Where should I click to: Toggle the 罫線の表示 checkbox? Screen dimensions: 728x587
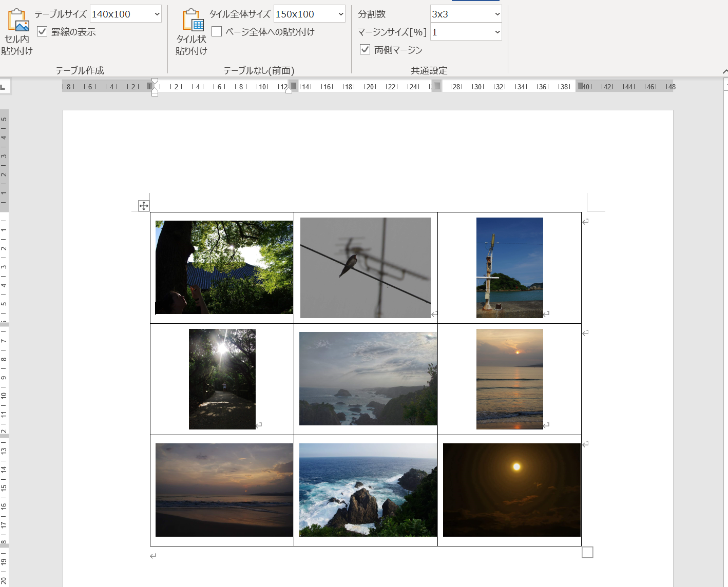[43, 32]
